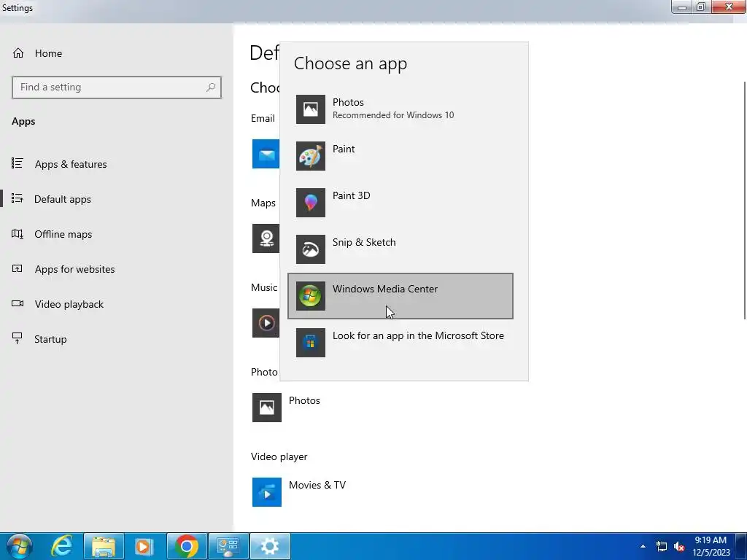Change default Maps app icon
The image size is (747, 560).
[x=266, y=238]
